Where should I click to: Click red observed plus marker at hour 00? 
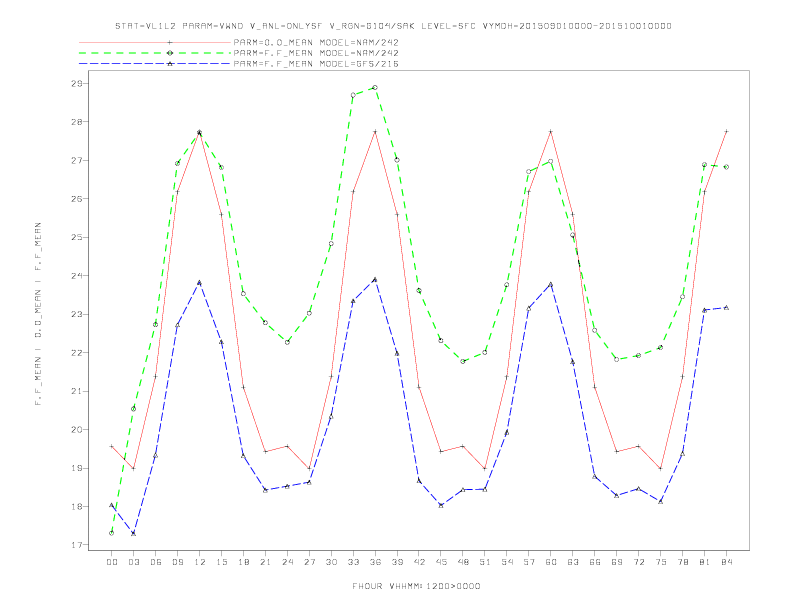pyautogui.click(x=111, y=446)
